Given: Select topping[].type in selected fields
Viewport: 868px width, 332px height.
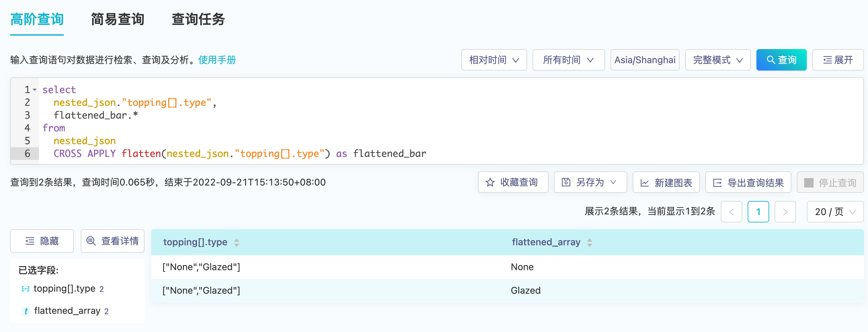Looking at the screenshot, I should pos(64,289).
